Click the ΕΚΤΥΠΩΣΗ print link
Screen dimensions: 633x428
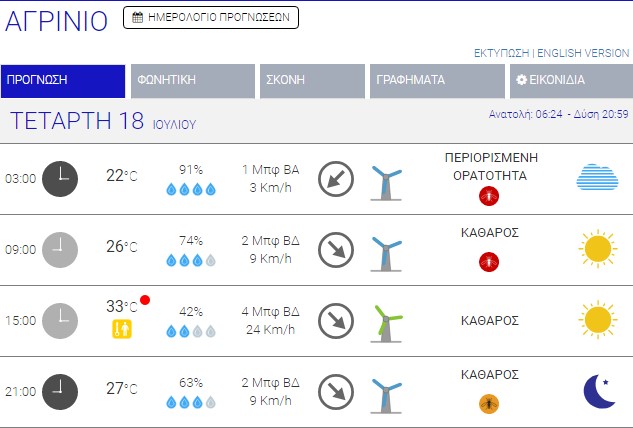click(501, 52)
